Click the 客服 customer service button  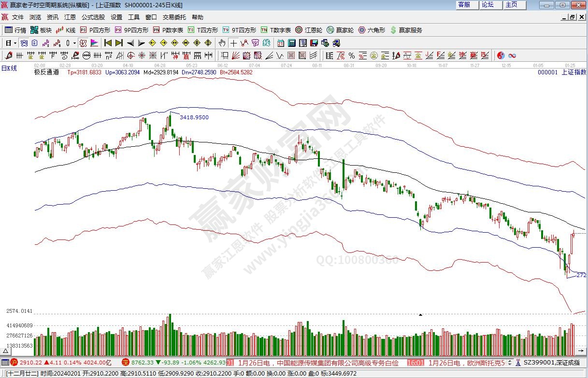tap(464, 5)
